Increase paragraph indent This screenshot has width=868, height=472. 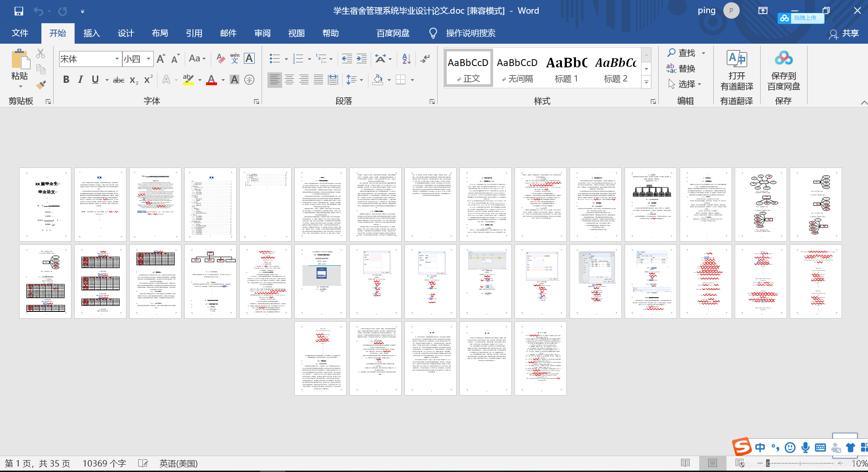point(362,59)
